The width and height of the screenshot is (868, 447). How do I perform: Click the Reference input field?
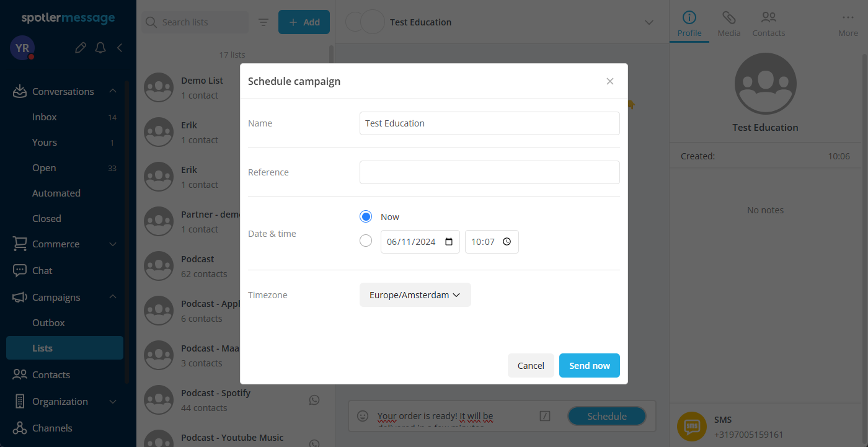[x=489, y=172]
